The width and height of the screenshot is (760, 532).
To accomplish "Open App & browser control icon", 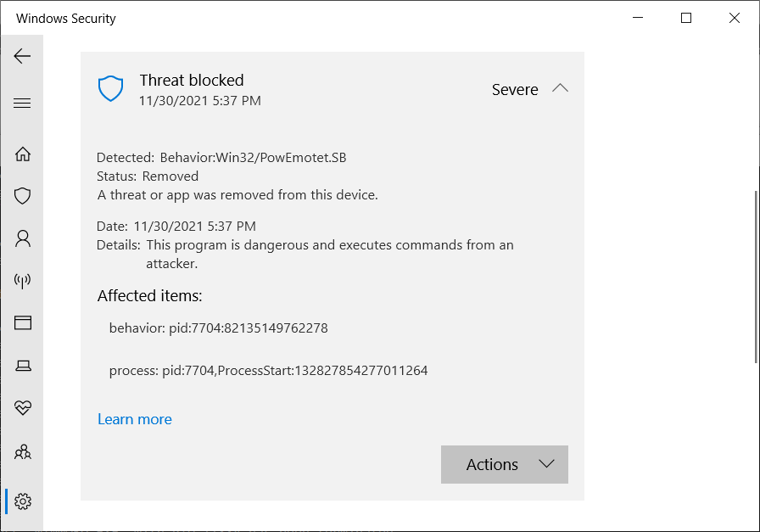I will pos(23,322).
